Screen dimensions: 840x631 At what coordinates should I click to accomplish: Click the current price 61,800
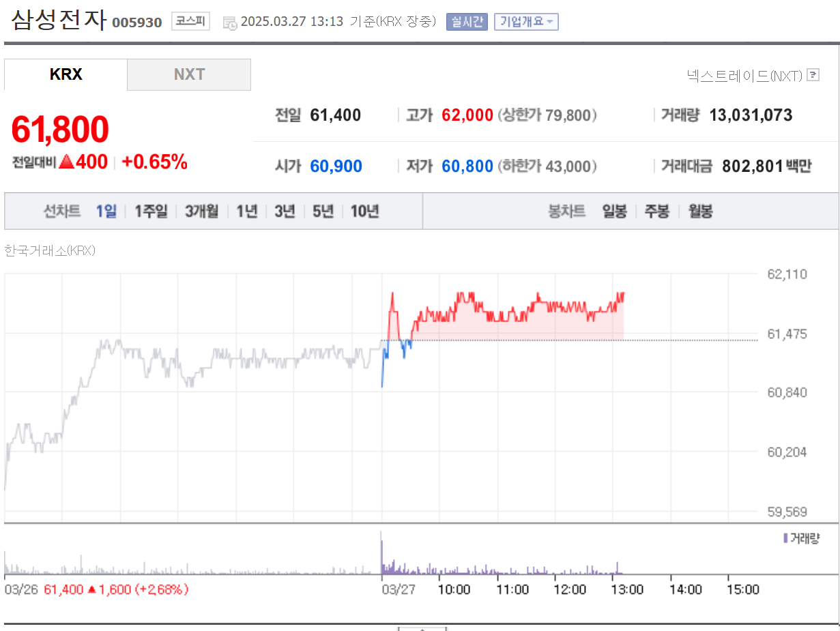coord(60,130)
